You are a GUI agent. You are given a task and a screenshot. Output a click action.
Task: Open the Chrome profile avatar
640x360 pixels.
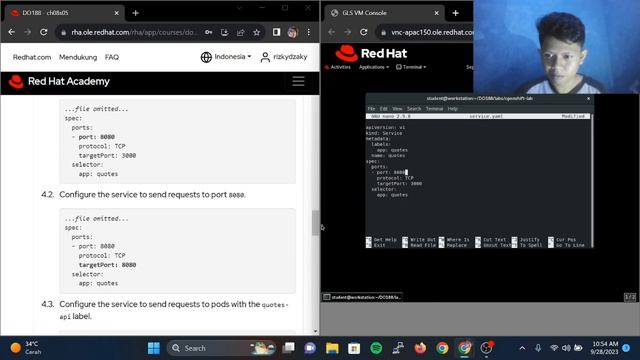click(292, 32)
